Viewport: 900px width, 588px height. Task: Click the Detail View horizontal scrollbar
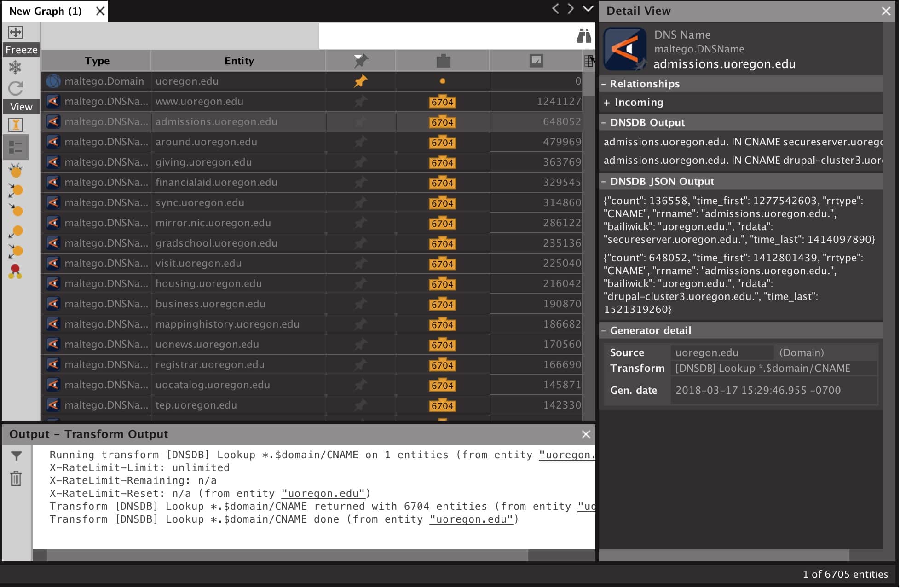725,556
